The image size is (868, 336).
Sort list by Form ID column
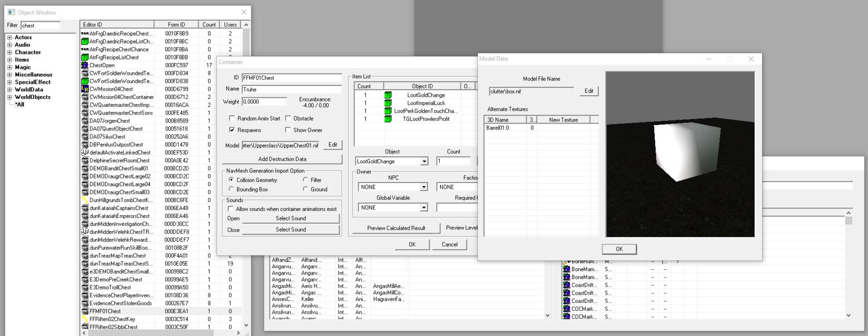(176, 24)
